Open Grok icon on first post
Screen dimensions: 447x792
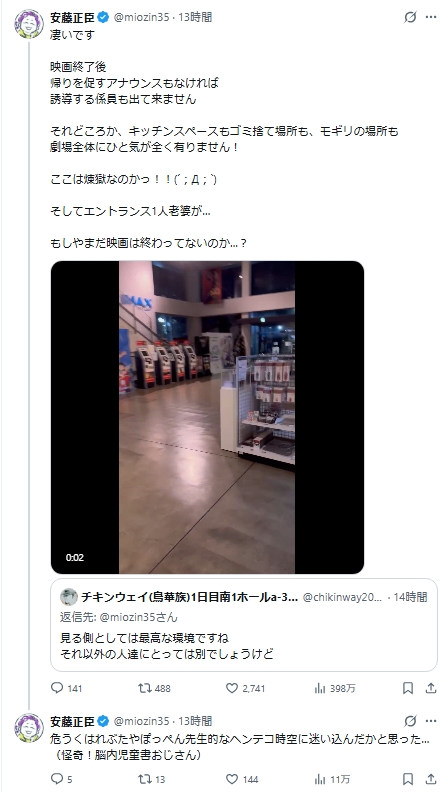pos(410,17)
